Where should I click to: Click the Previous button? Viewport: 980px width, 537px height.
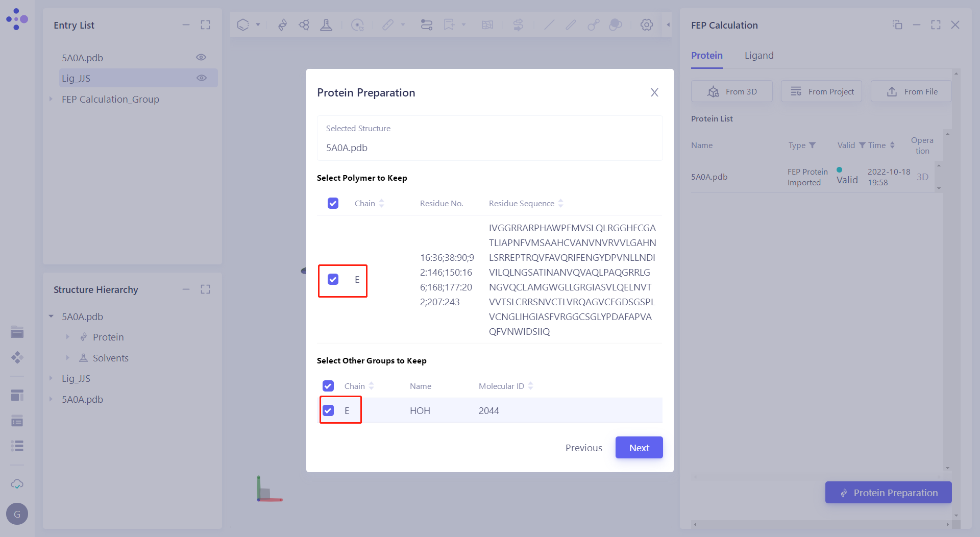[x=583, y=448]
